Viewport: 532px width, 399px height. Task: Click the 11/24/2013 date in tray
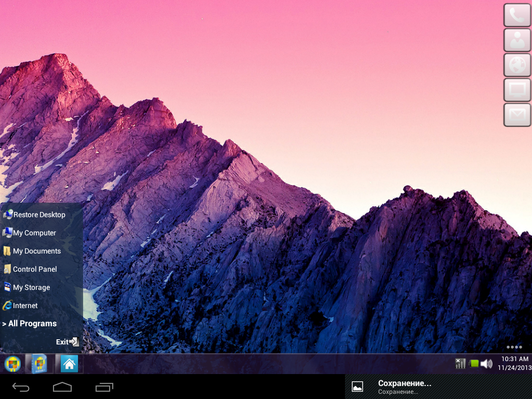(x=514, y=368)
